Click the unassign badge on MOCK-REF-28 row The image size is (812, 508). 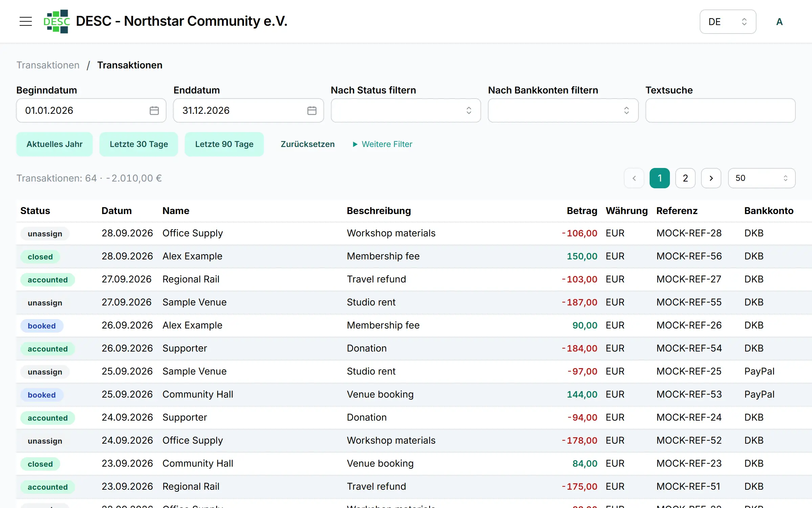click(45, 234)
